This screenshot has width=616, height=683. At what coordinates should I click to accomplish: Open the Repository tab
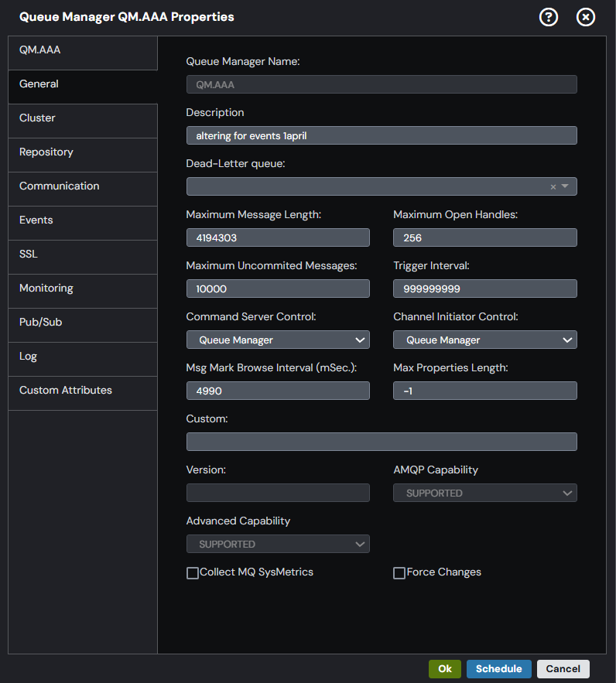pyautogui.click(x=83, y=155)
